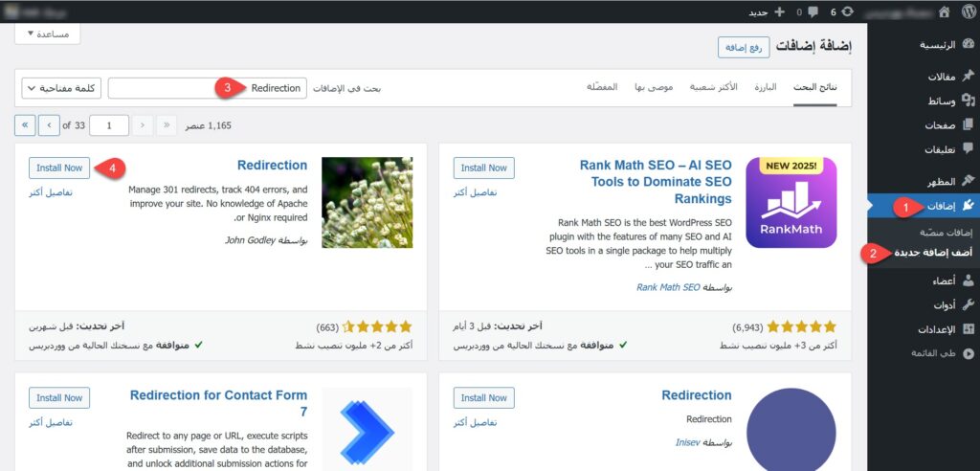This screenshot has height=471, width=980.
Task: Open the keyword (كلمة مفتاحية) search-type dropdown
Action: click(x=61, y=88)
